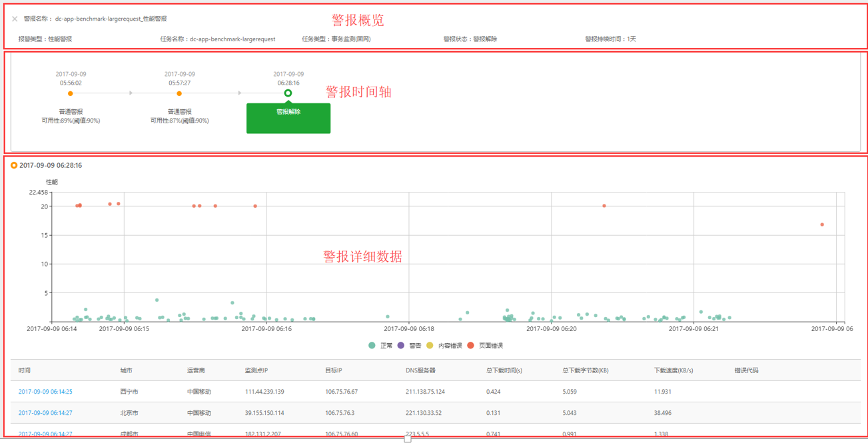
Task: Open the 2017-09-09 06:14:25 record link
Action: pos(45,392)
